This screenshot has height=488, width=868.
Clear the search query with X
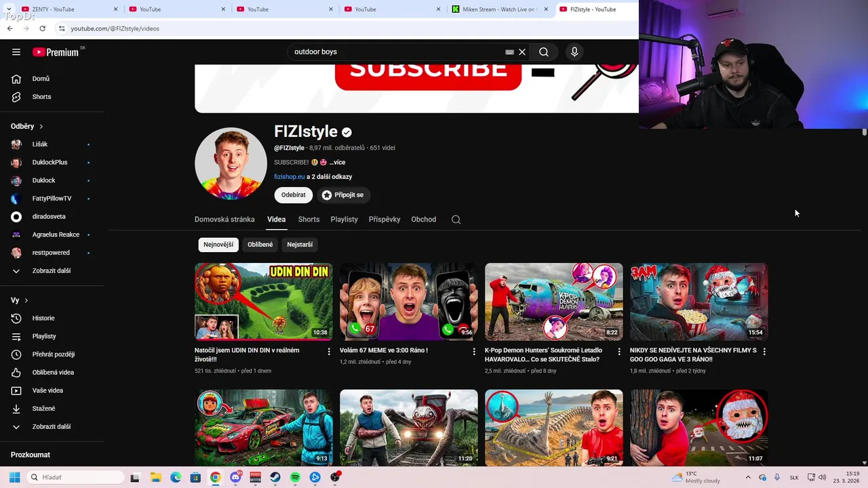pyautogui.click(x=522, y=52)
